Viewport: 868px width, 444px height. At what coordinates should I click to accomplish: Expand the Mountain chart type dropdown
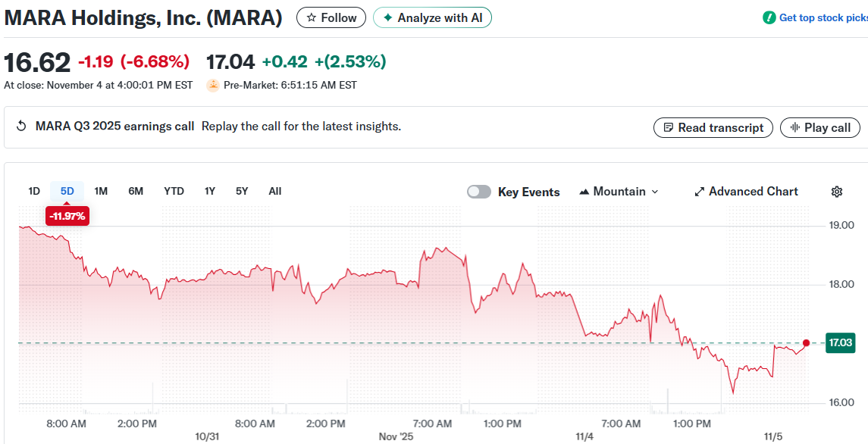tap(619, 192)
